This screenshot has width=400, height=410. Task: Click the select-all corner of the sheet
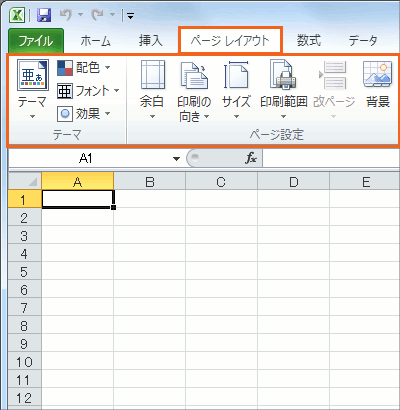25,182
